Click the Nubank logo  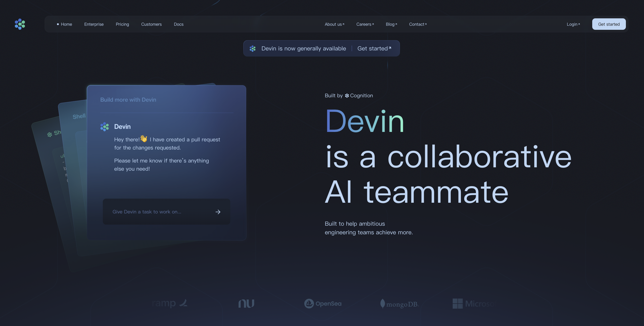(x=246, y=303)
